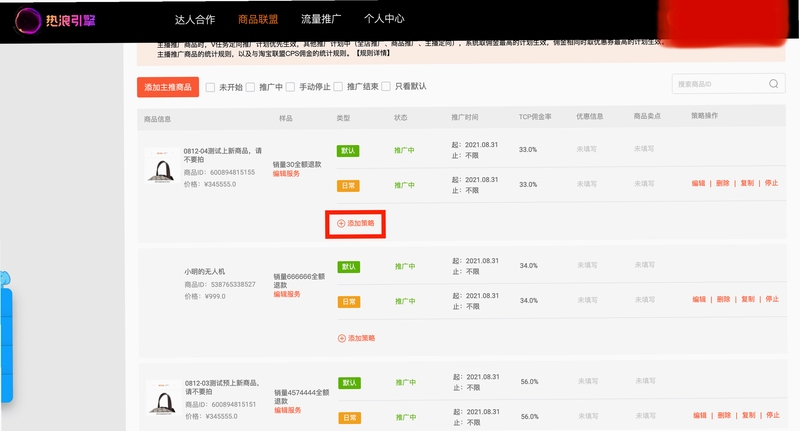
Task: Open the 流量推广 menu
Action: (321, 19)
